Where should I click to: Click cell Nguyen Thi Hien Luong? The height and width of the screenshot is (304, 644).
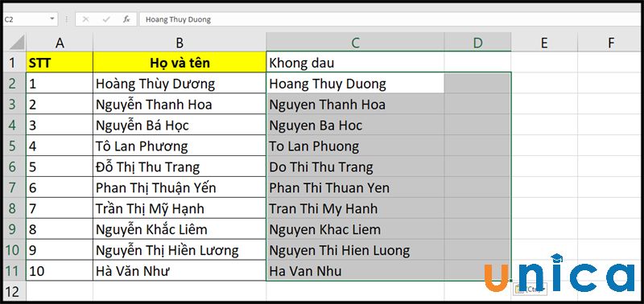[x=355, y=250]
